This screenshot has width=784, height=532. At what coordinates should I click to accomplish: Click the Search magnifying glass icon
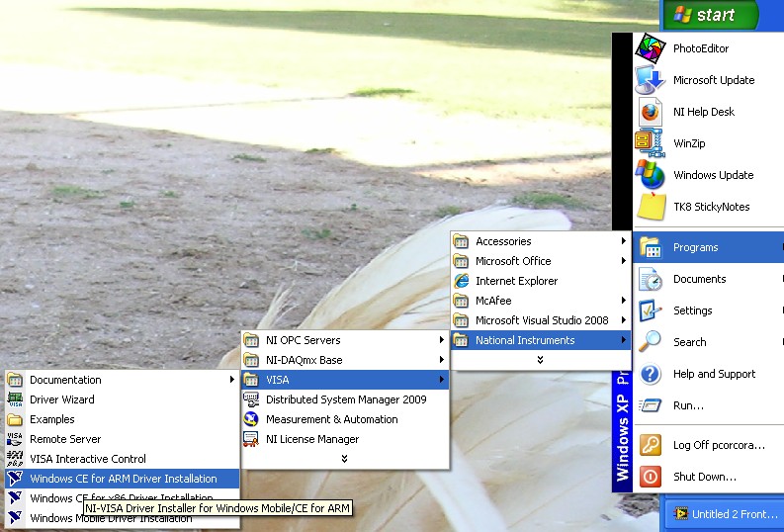coord(650,342)
